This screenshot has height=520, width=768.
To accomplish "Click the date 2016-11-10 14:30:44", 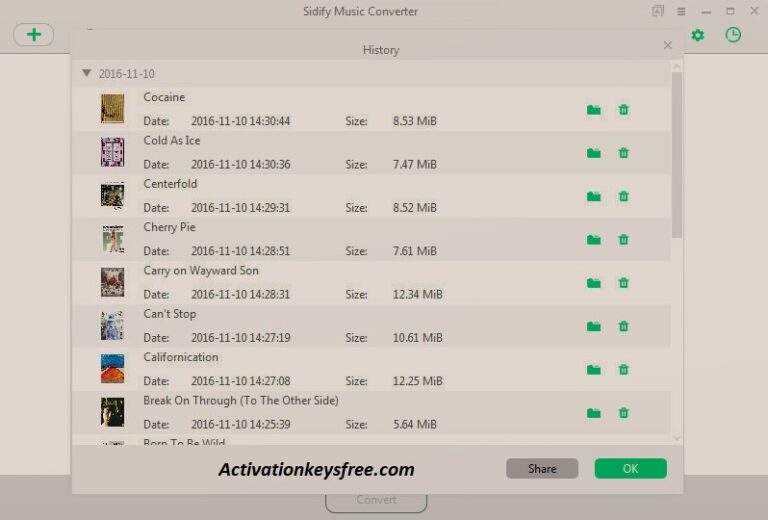I will click(x=240, y=121).
